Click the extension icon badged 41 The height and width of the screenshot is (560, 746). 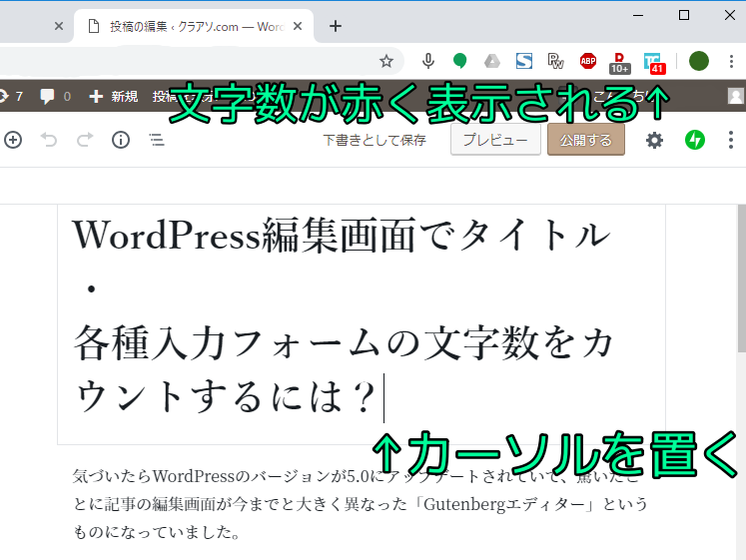(x=654, y=63)
